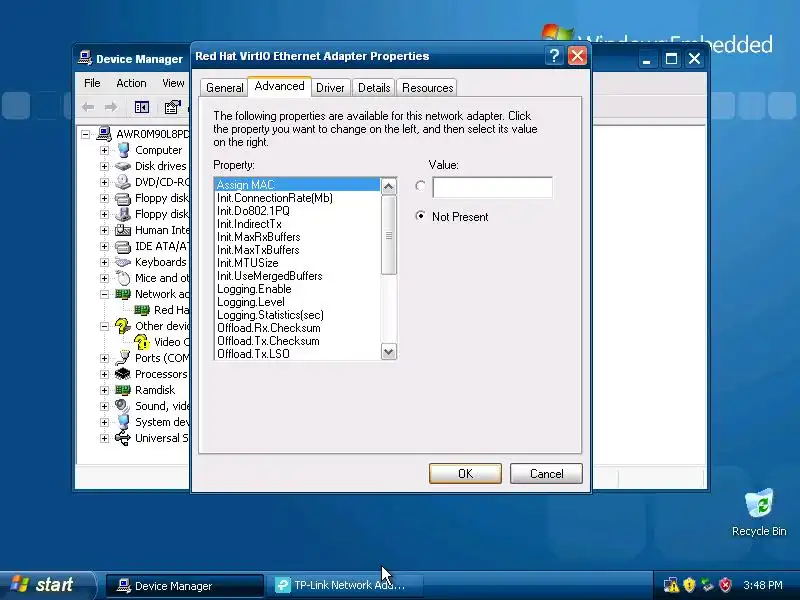Click property list scroll down arrow
800x600 pixels.
pos(389,352)
